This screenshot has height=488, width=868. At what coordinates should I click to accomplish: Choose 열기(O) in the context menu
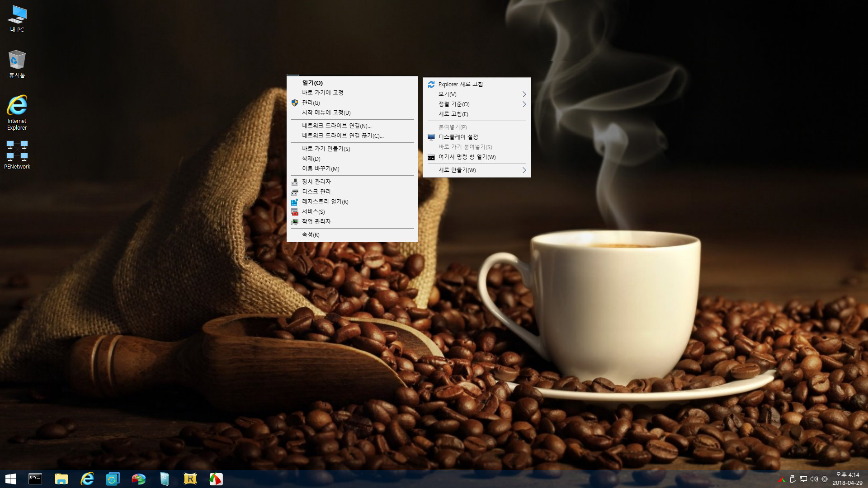point(352,83)
